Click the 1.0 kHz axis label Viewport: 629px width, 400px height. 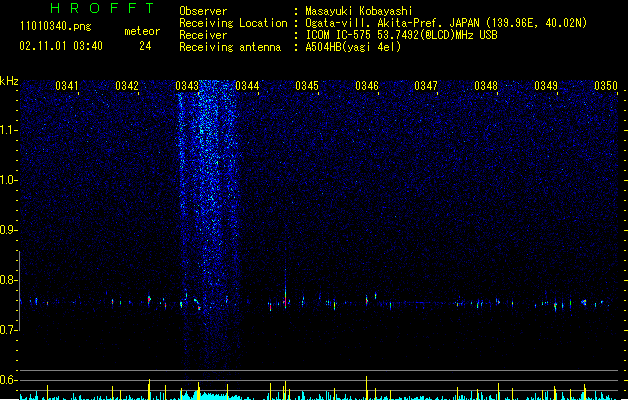click(x=8, y=180)
